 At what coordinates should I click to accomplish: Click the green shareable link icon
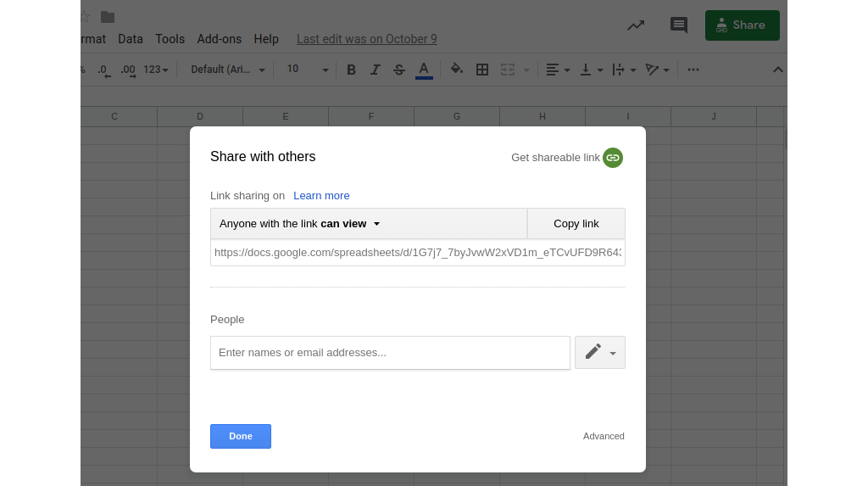(x=612, y=158)
